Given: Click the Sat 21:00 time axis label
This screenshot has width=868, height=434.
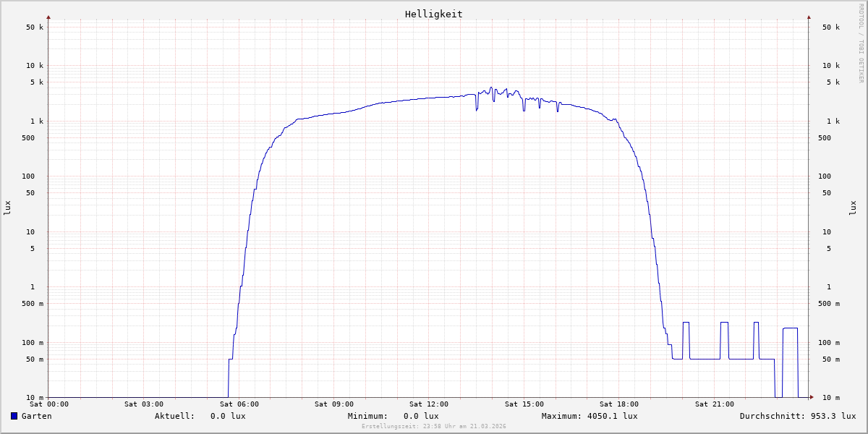Looking at the screenshot, I should tap(715, 404).
